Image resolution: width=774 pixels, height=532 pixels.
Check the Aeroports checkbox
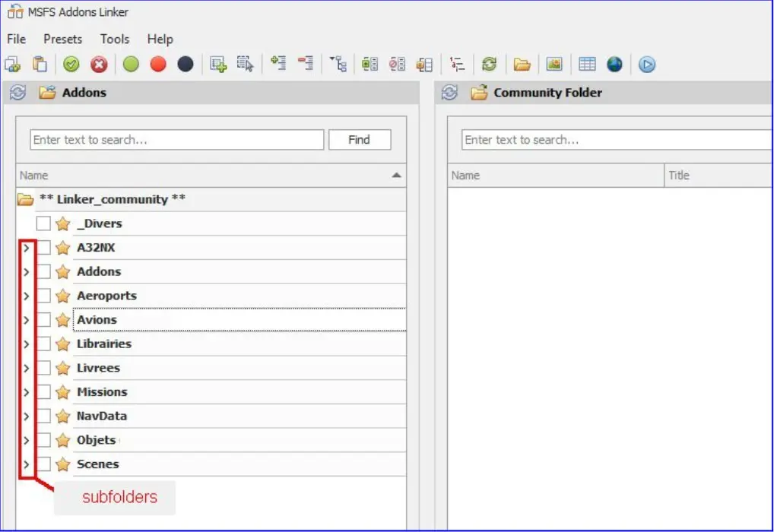pyautogui.click(x=43, y=296)
